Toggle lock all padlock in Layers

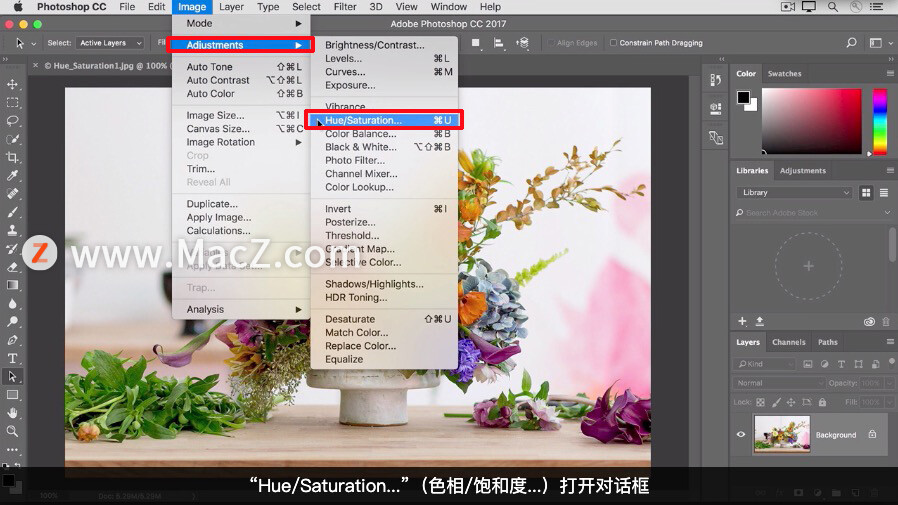pyautogui.click(x=822, y=403)
